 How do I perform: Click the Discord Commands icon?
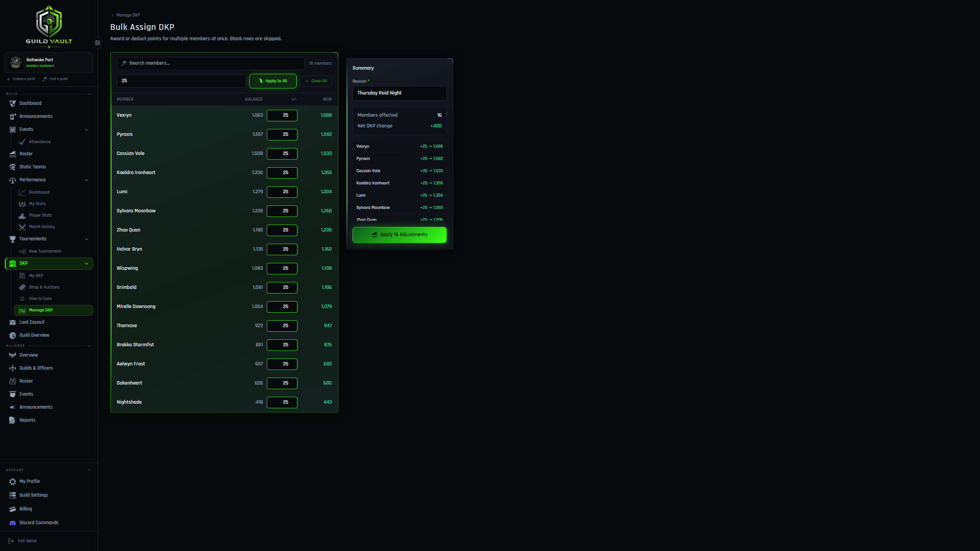(13, 523)
